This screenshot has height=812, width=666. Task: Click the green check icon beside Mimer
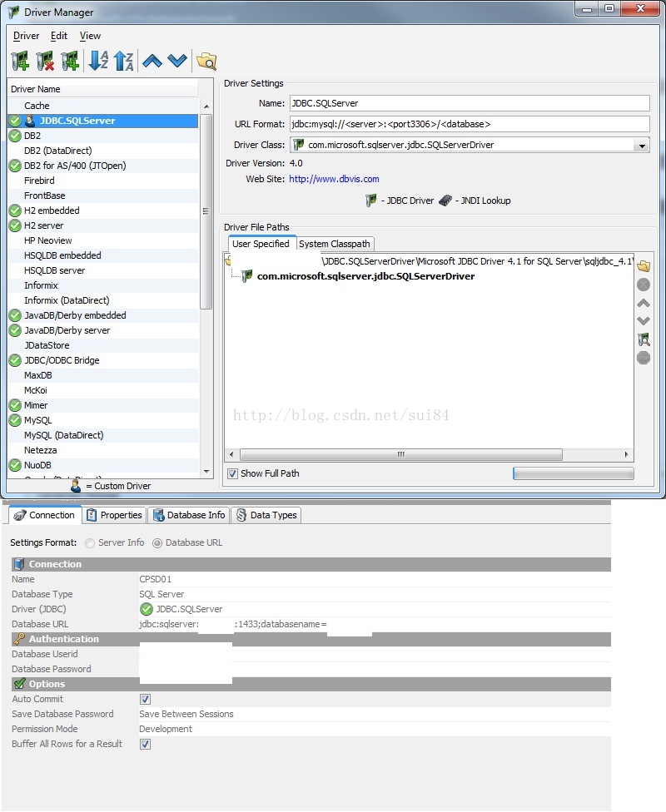pyautogui.click(x=15, y=405)
